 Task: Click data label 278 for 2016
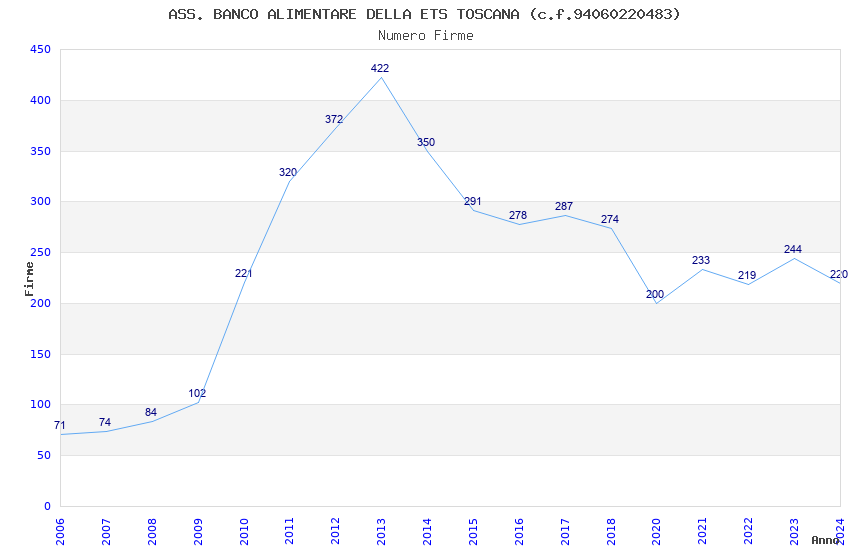(518, 215)
